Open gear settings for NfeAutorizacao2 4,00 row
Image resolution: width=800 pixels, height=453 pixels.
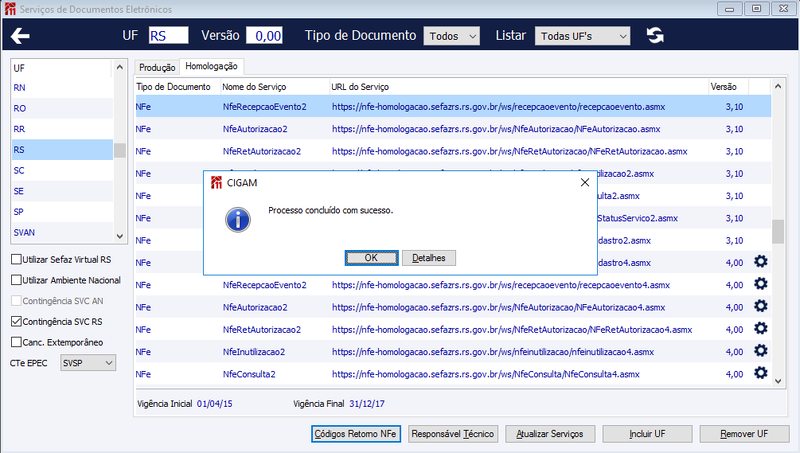[x=761, y=306]
